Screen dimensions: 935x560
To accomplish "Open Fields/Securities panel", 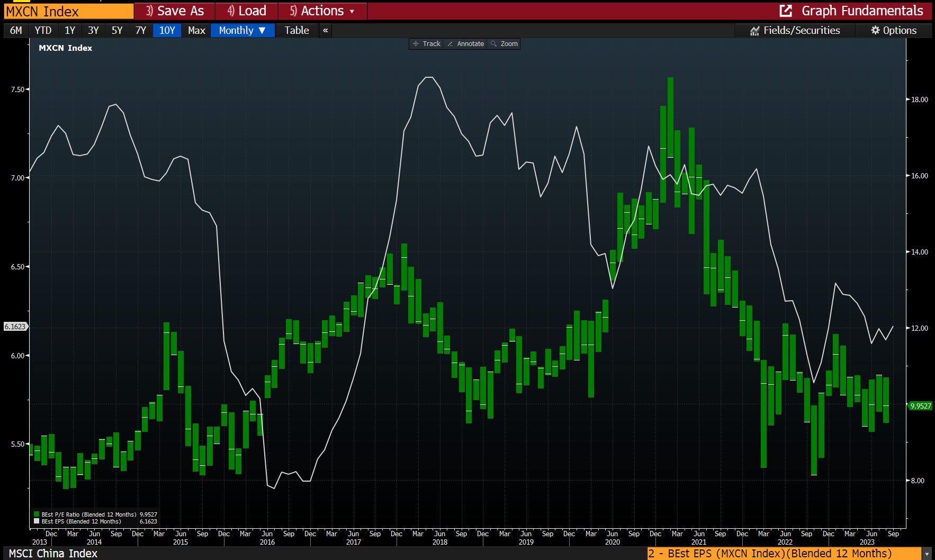I will tap(795, 30).
